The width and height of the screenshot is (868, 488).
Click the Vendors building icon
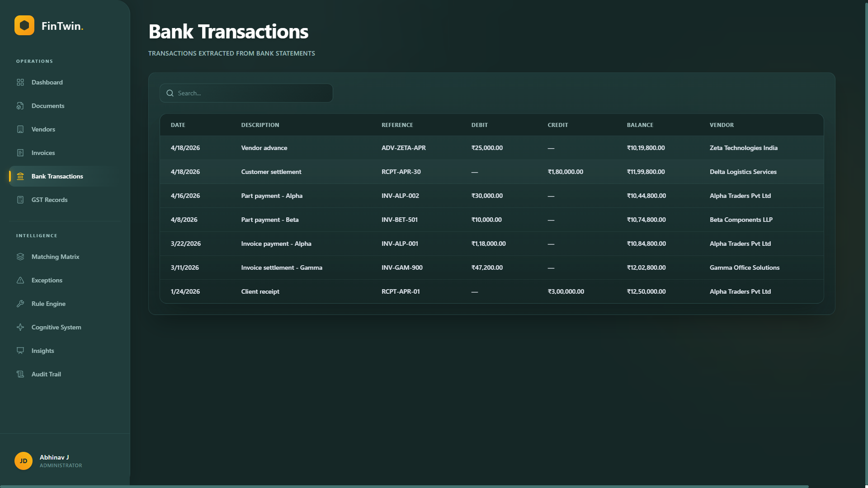click(20, 129)
